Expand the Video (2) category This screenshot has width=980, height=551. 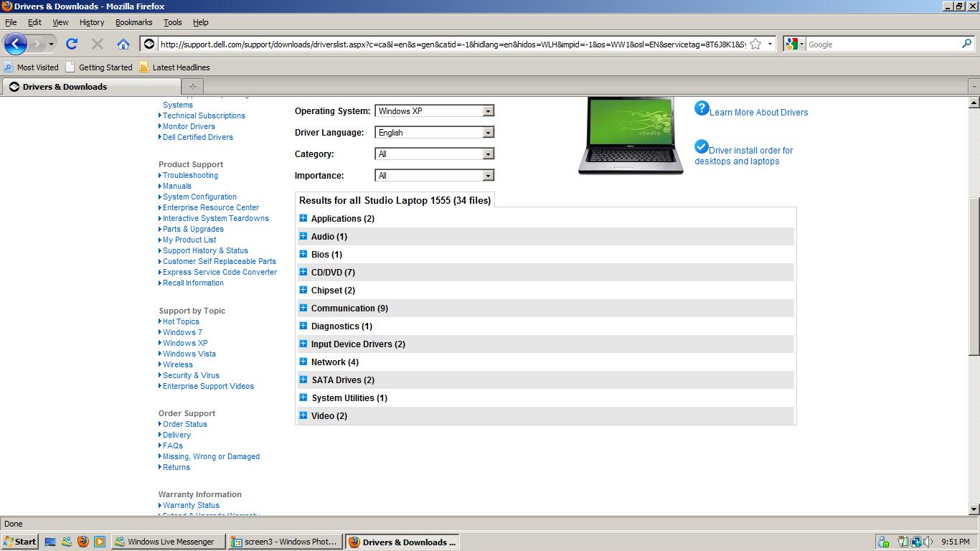[x=303, y=415]
